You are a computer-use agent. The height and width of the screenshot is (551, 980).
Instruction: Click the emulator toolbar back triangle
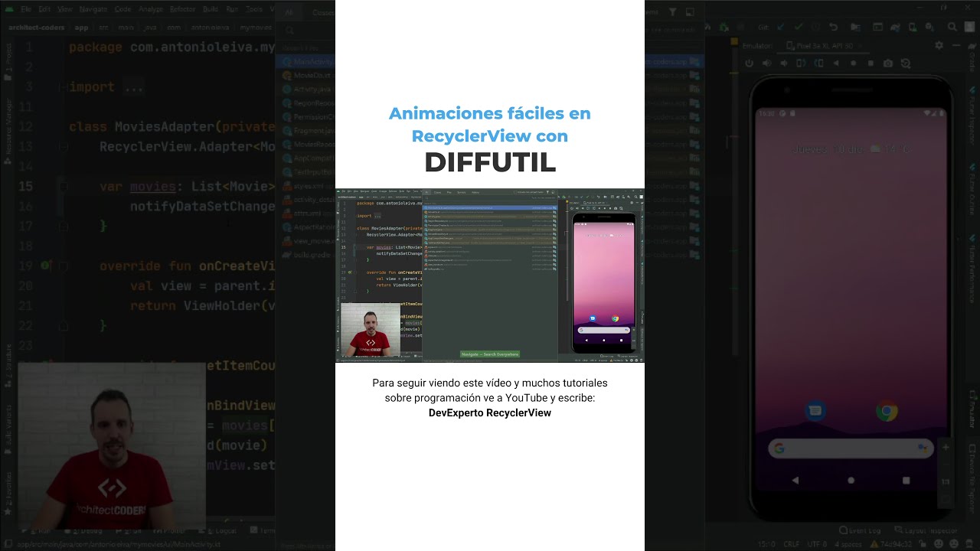tap(836, 63)
